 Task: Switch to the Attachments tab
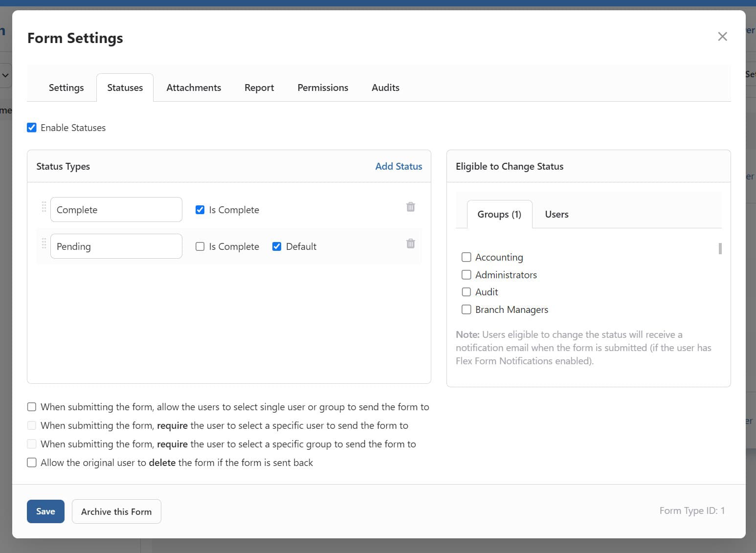coord(194,87)
